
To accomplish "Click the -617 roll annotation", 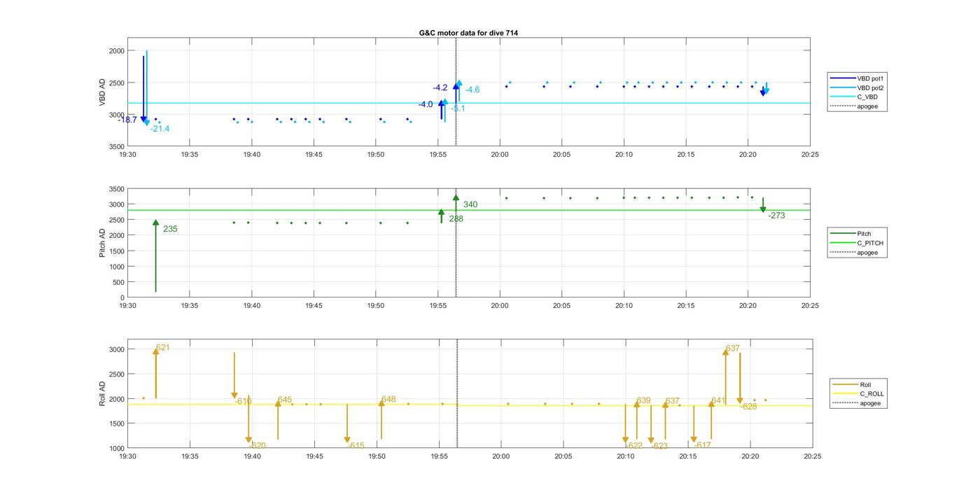I will pos(702,445).
